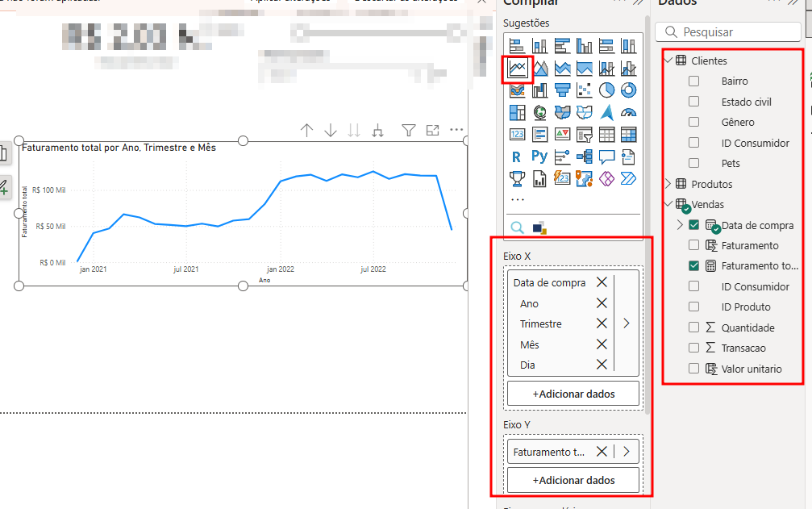The image size is (812, 509).
Task: Turn on drill down arrow on the chart
Action: point(331,131)
